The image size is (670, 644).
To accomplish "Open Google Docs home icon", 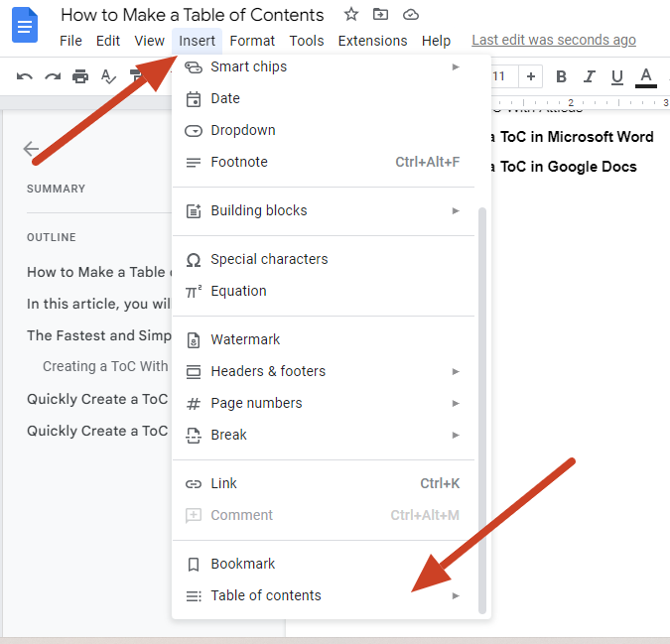I will [x=25, y=24].
